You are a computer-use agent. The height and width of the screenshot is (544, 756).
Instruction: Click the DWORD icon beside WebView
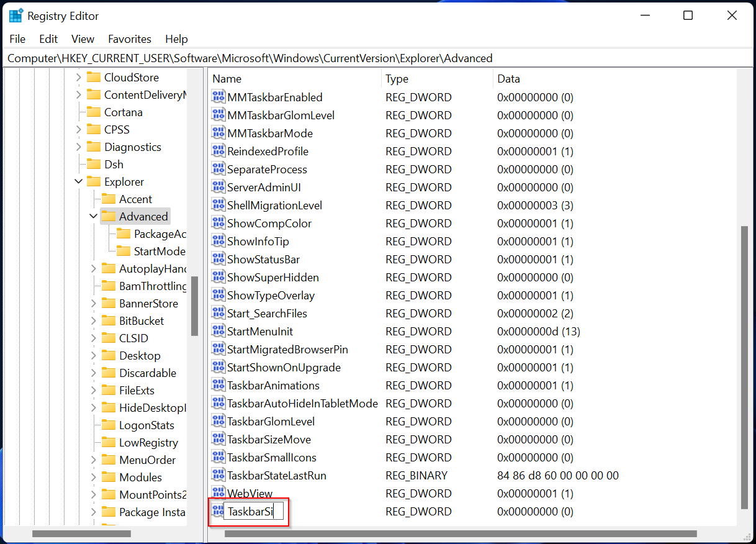(218, 493)
